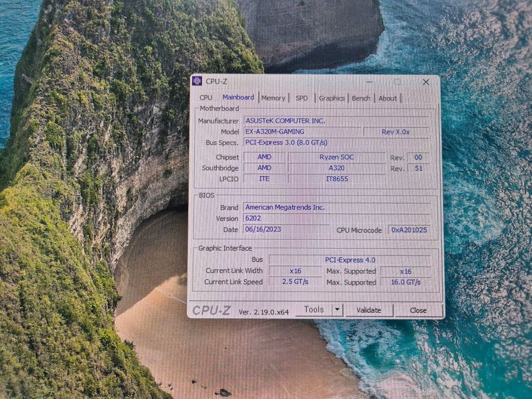This screenshot has width=532, height=399.
Task: Go to the Bench tab
Action: 361,98
